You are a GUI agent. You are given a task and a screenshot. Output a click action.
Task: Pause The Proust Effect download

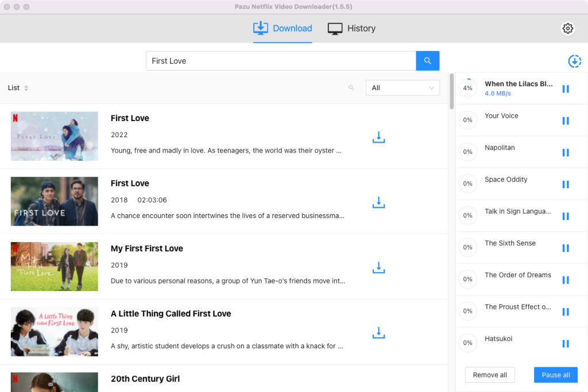[566, 312]
